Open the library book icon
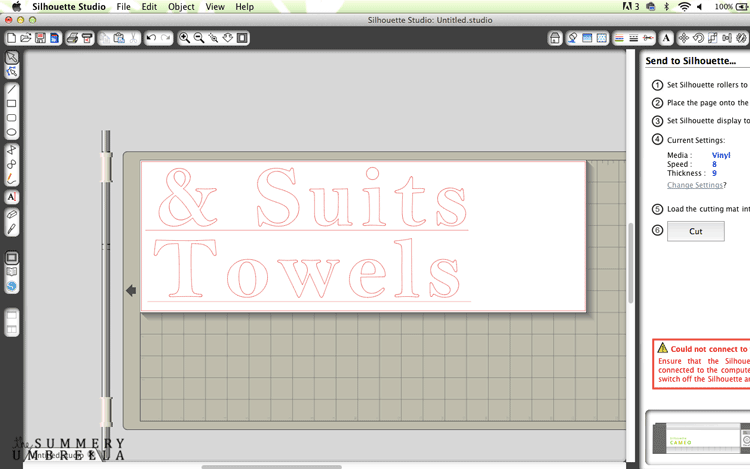The width and height of the screenshot is (750, 469). tap(12, 272)
